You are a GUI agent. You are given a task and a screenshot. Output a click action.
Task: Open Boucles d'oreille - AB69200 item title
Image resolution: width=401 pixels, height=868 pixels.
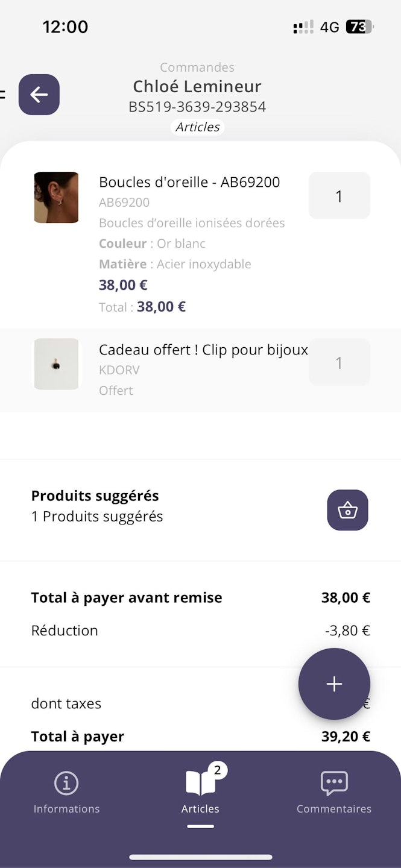click(x=189, y=182)
